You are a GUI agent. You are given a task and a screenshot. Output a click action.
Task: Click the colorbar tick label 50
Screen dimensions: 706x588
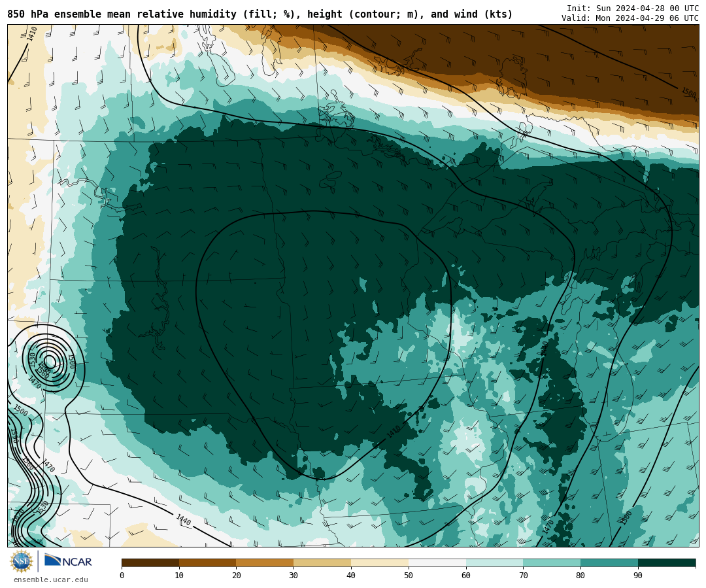tap(409, 576)
